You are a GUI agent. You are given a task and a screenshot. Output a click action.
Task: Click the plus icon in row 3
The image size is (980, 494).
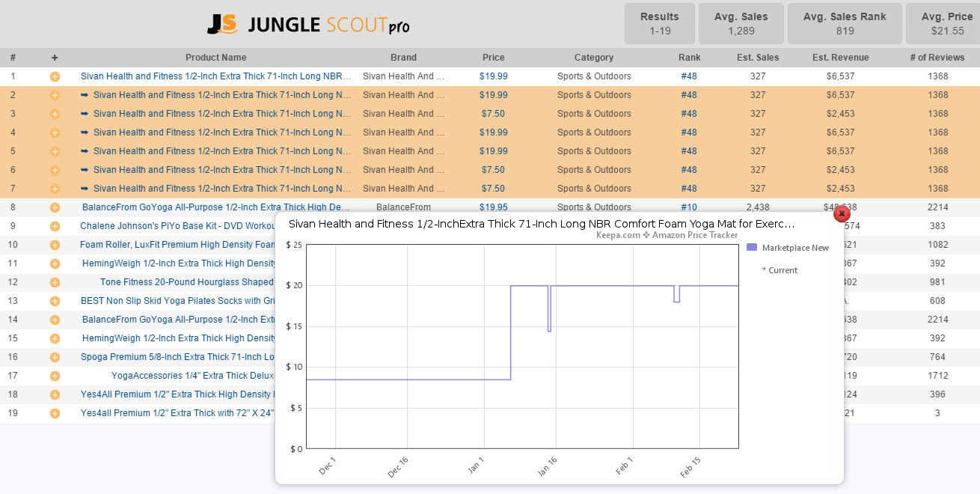tap(55, 114)
